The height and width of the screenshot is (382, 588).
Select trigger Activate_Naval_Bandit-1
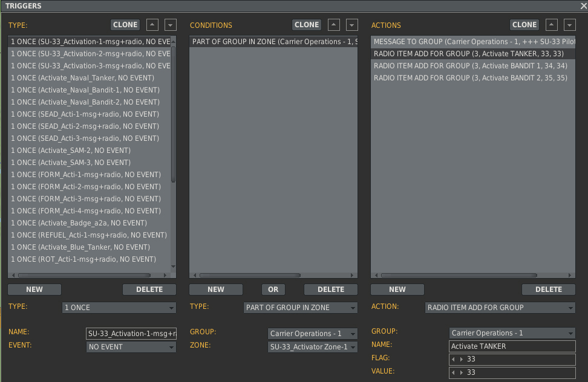pos(90,90)
